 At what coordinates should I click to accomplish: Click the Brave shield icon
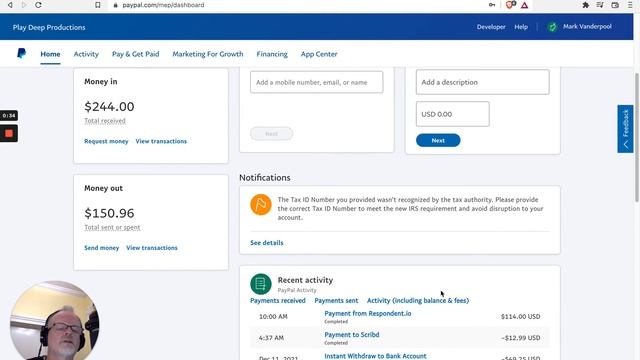point(510,5)
